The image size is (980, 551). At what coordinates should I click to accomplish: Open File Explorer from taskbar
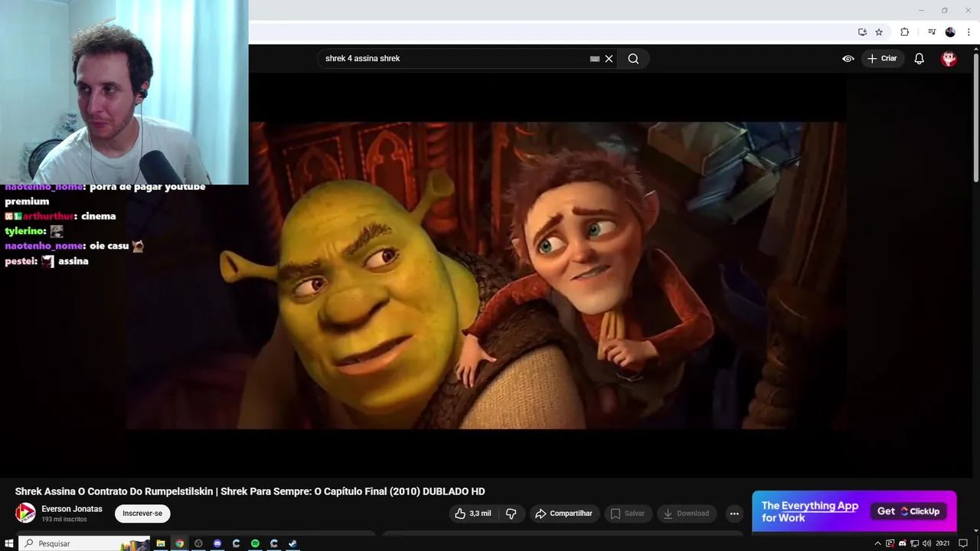[x=161, y=543]
